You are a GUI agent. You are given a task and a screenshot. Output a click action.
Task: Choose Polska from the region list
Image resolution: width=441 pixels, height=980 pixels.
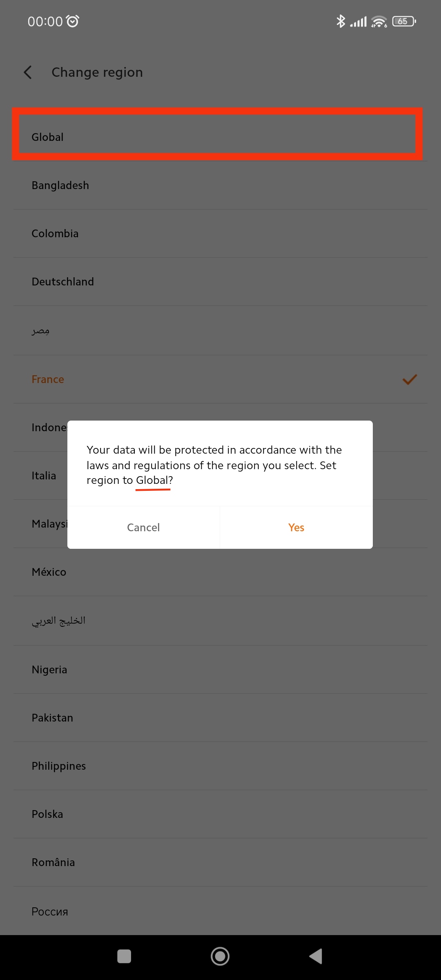(47, 814)
